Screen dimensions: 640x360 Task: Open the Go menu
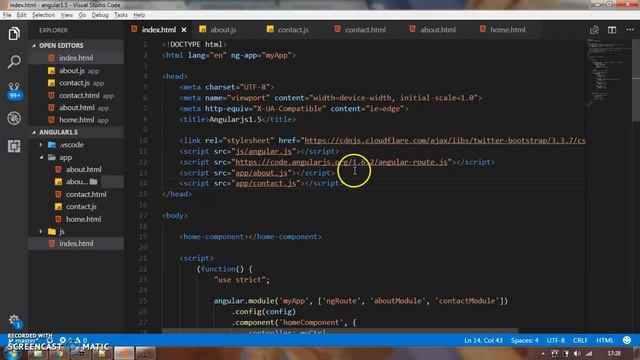point(82,15)
